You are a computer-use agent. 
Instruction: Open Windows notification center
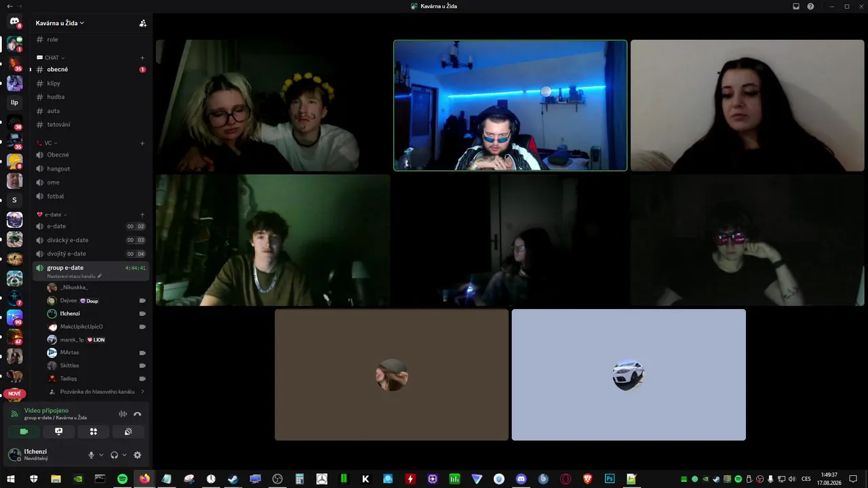[x=853, y=479]
